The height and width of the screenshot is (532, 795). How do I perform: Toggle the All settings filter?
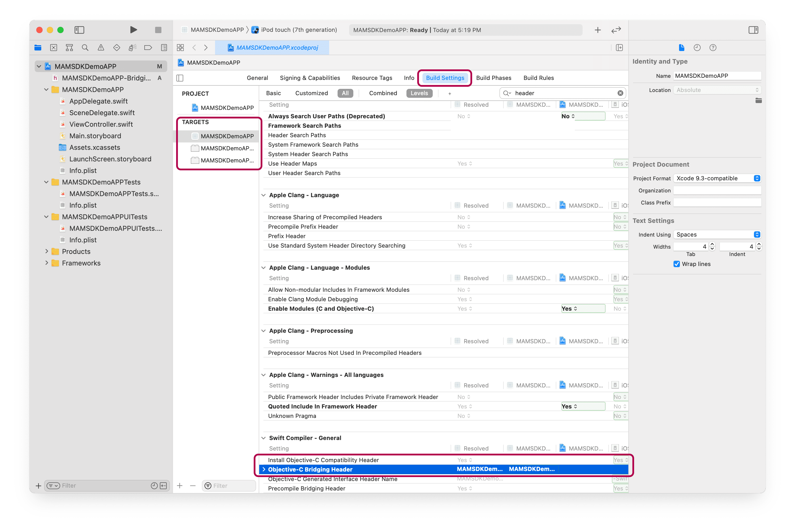pyautogui.click(x=345, y=93)
